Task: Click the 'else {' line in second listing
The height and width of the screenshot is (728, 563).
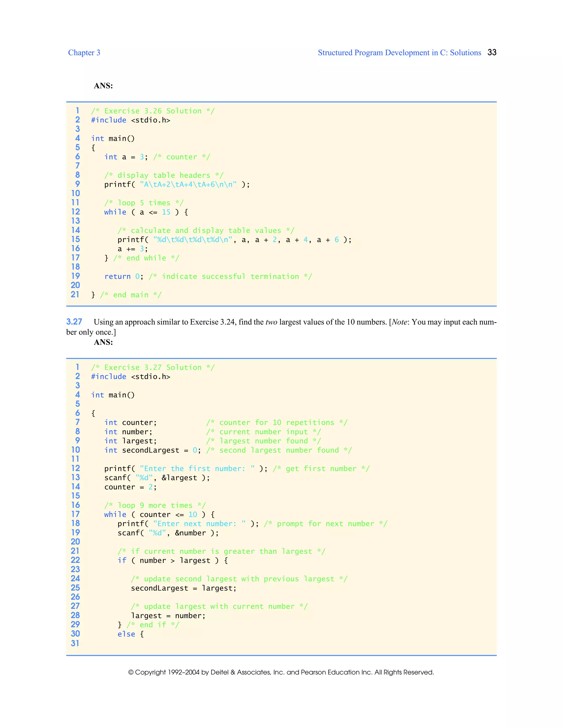Action: click(130, 634)
